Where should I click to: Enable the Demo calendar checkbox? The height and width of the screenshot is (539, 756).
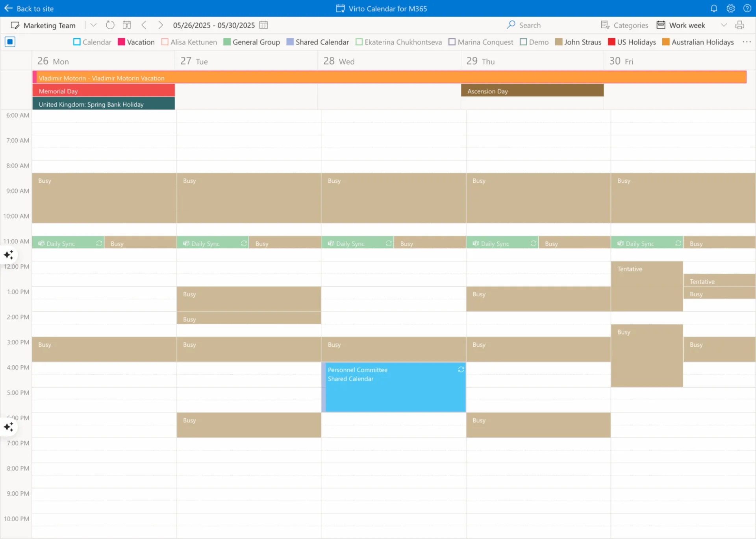[x=523, y=42]
